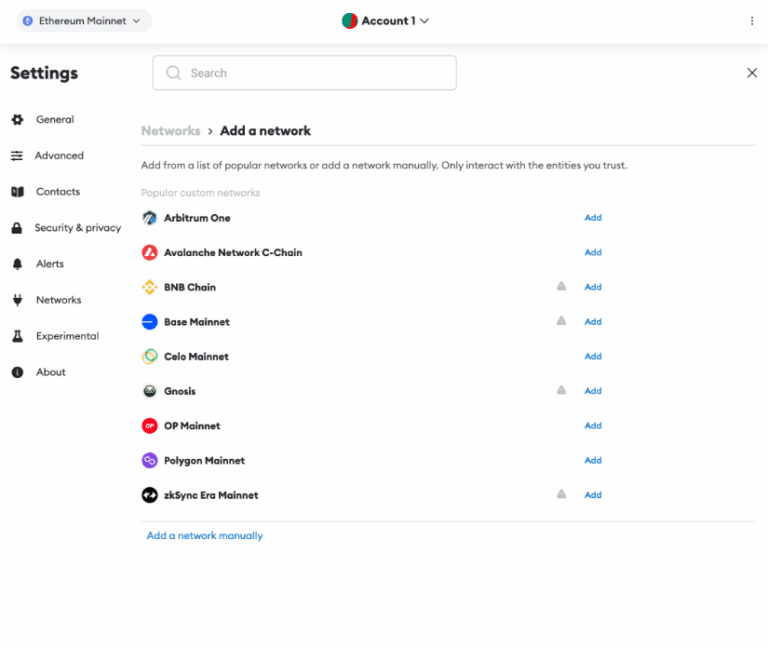The image size is (768, 648).
Task: Open the three-dot options menu
Action: [x=752, y=21]
